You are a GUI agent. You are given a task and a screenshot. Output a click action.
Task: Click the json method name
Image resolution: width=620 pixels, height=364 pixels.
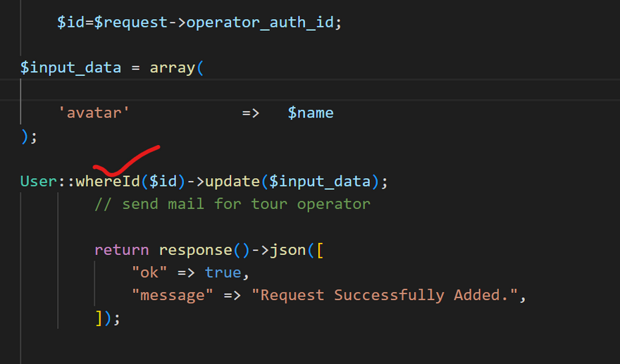287,250
